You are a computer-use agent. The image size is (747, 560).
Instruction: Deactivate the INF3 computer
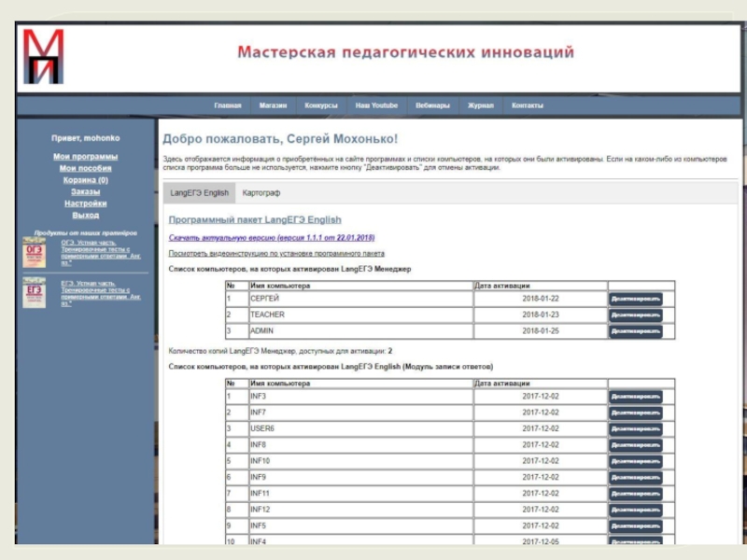click(x=635, y=397)
